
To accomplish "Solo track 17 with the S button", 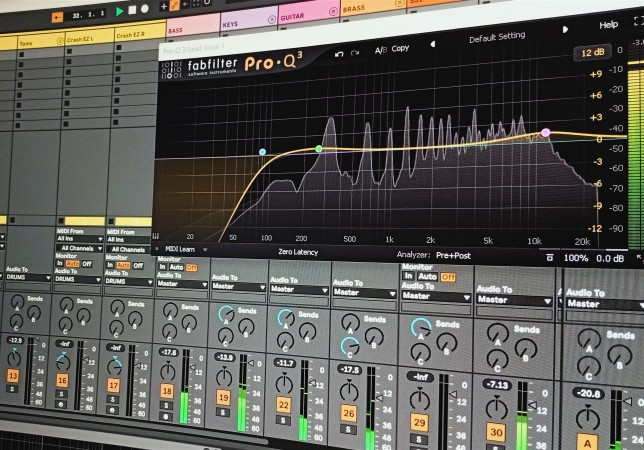I will pos(113,399).
